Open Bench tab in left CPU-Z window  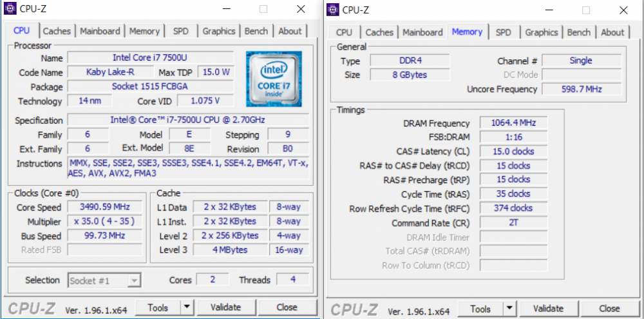click(x=257, y=31)
